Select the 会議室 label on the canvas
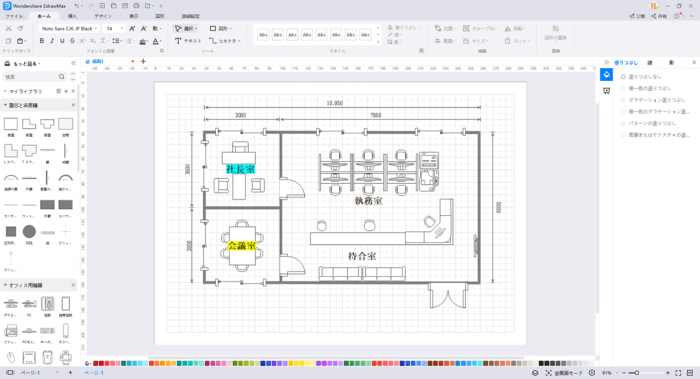Screen dimensions: 700x379 point(242,246)
